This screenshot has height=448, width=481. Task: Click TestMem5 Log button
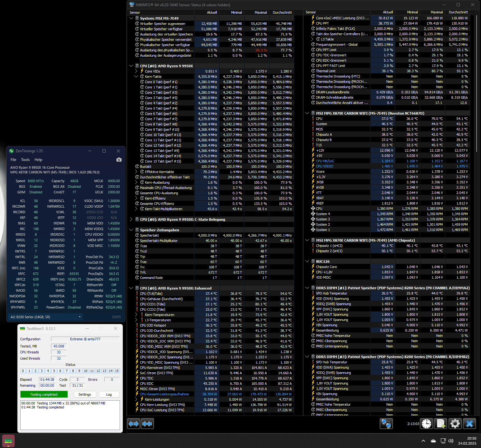pos(109,394)
